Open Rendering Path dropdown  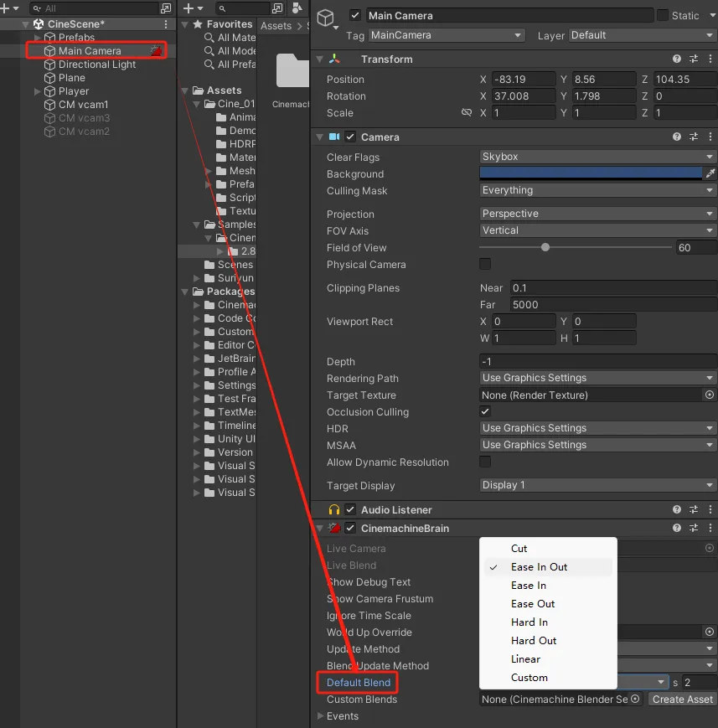tap(597, 378)
